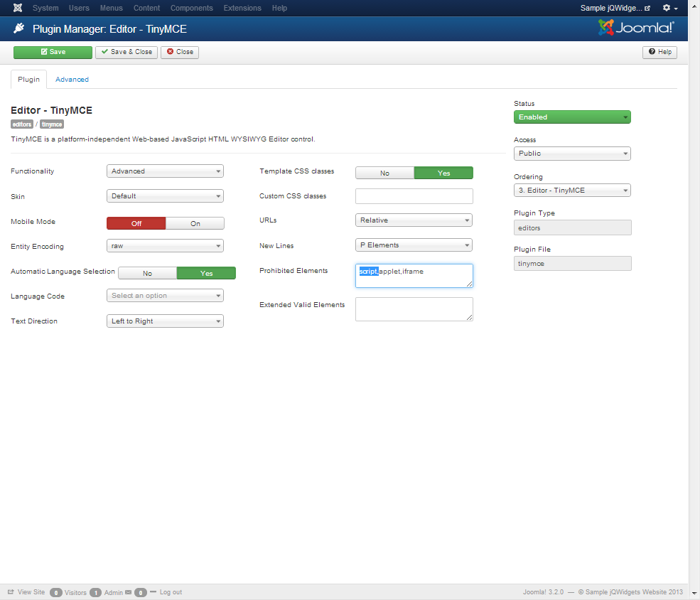Click the scrollbar down arrow
Image resolution: width=700 pixels, height=600 pixels.
[x=694, y=594]
